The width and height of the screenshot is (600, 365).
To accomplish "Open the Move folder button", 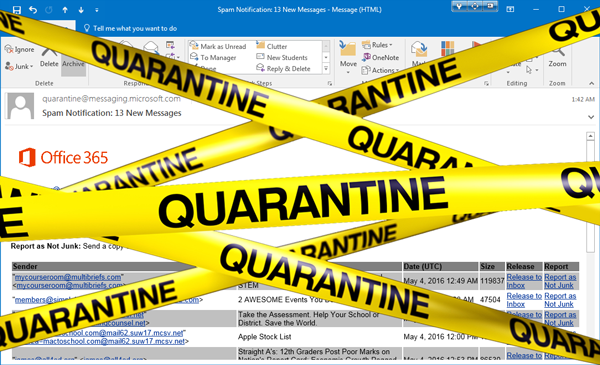I will point(348,54).
